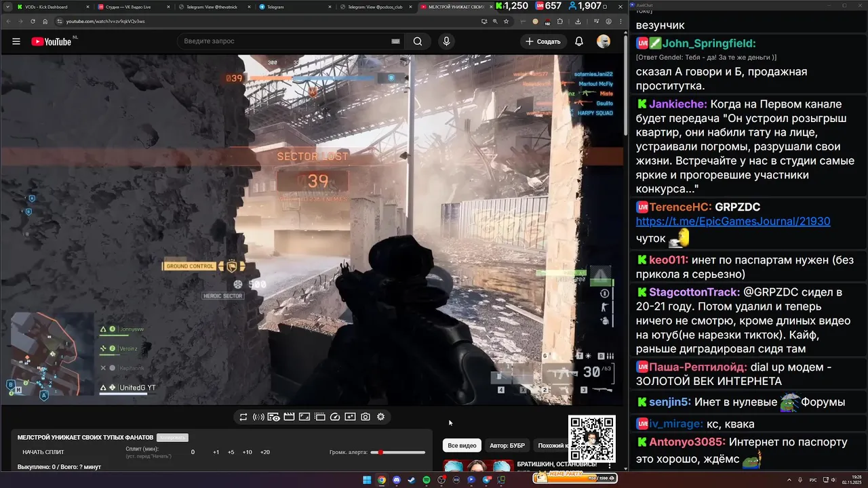The width and height of the screenshot is (868, 488).
Task: Toggle the loop icon under the video
Action: click(243, 417)
